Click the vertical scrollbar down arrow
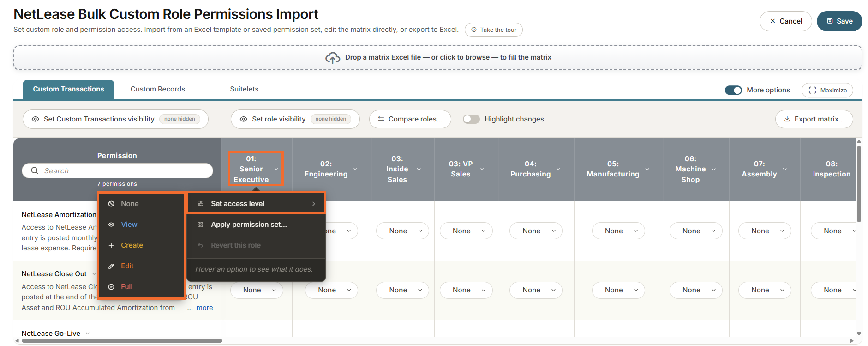This screenshot has width=868, height=346. pos(859,334)
